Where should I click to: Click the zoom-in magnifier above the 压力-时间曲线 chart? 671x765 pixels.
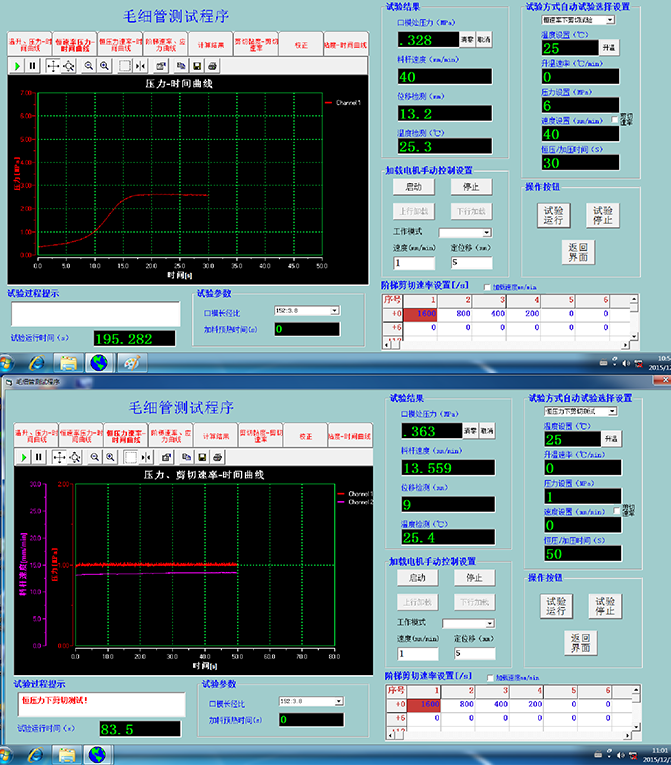pos(104,65)
